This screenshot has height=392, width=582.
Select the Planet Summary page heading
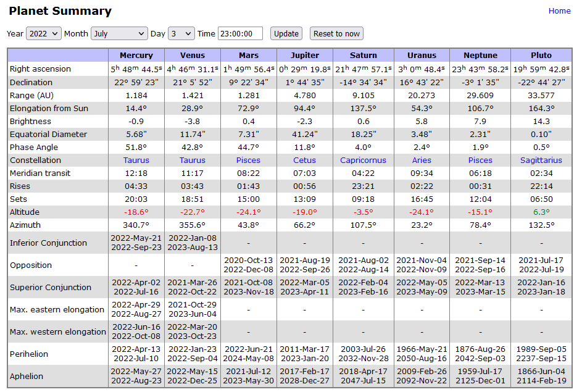coord(60,10)
